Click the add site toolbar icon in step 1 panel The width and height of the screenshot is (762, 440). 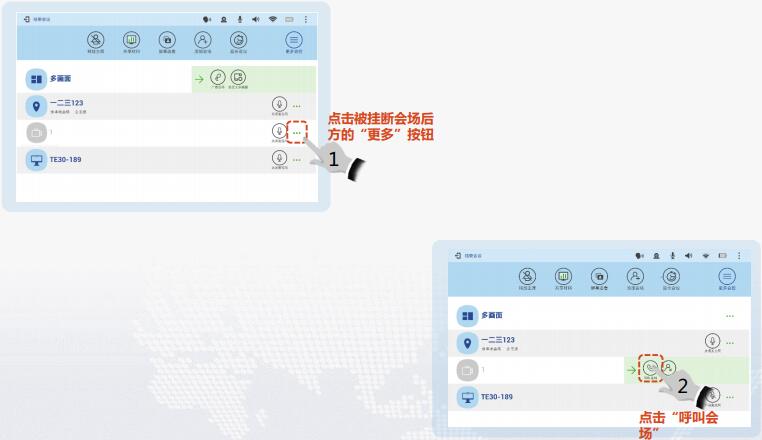203,41
